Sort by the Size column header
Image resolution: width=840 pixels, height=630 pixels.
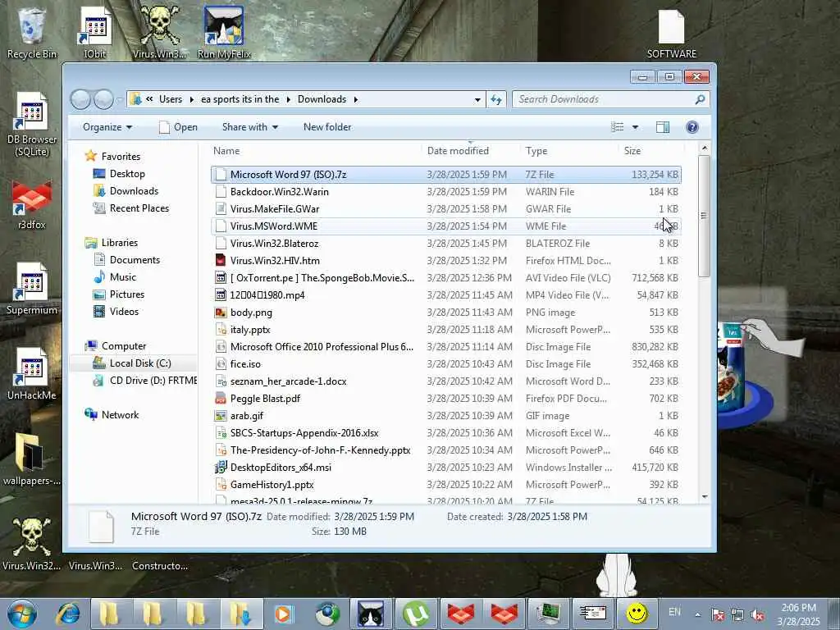(x=651, y=151)
